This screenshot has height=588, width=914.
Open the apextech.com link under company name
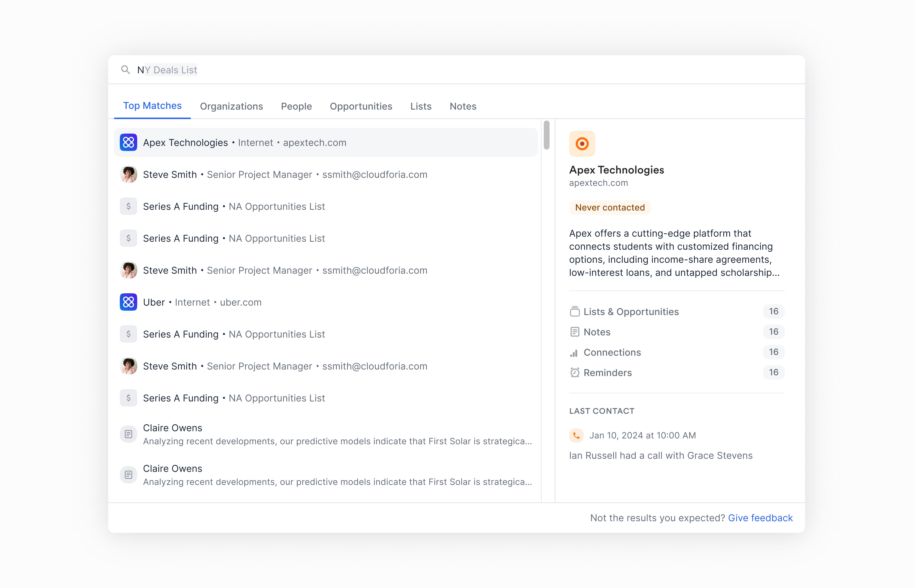coord(598,183)
